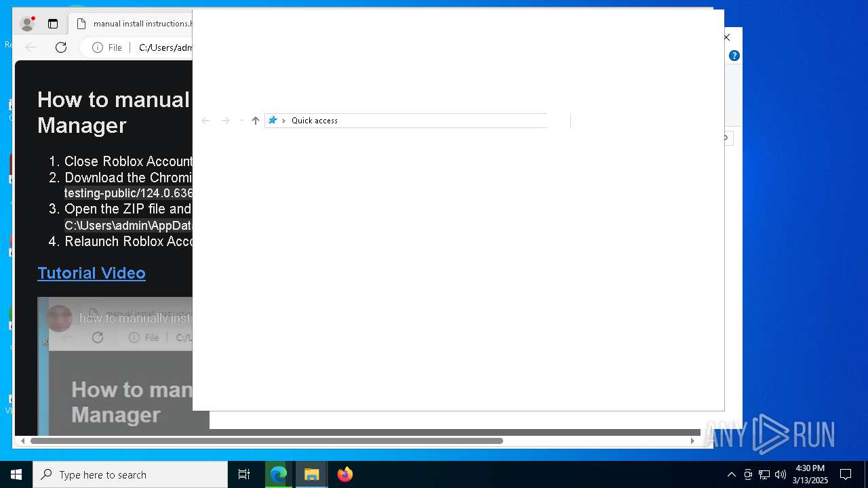The height and width of the screenshot is (488, 868).
Task: Focus the Edge address bar with C:/Users
Action: [165, 47]
